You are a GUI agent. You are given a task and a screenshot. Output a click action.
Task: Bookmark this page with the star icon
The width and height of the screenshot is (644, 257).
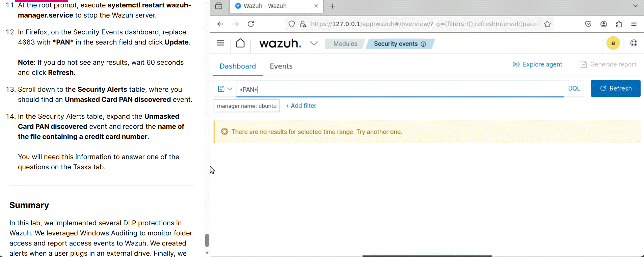[547, 24]
